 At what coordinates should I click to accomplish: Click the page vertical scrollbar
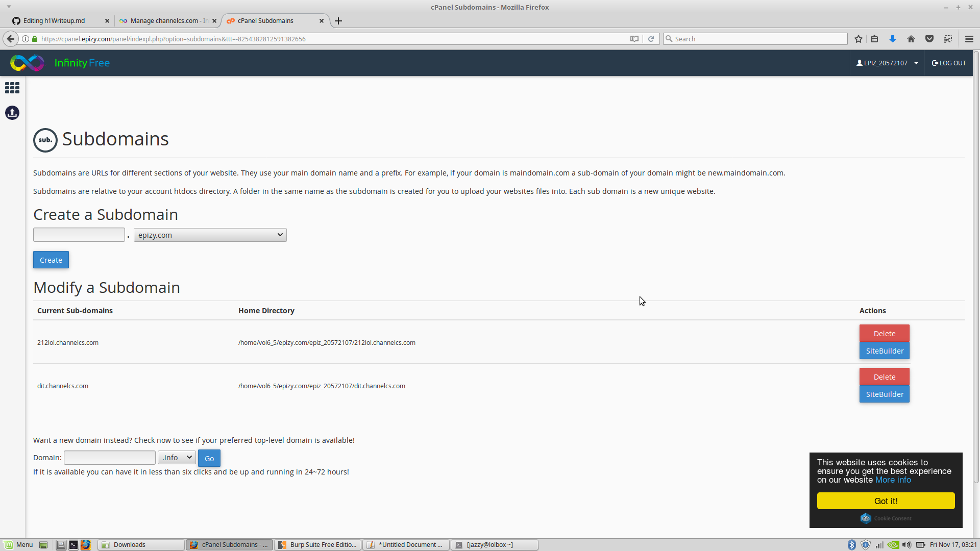pyautogui.click(x=976, y=267)
